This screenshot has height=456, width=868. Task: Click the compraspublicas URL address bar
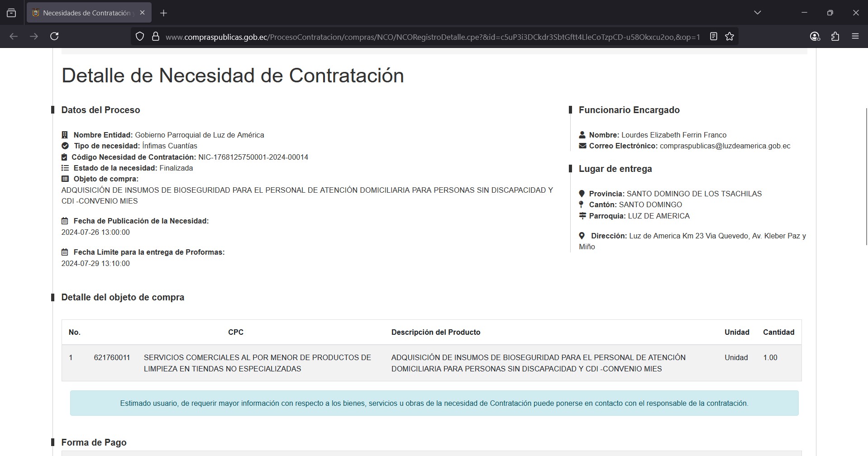[x=433, y=37]
